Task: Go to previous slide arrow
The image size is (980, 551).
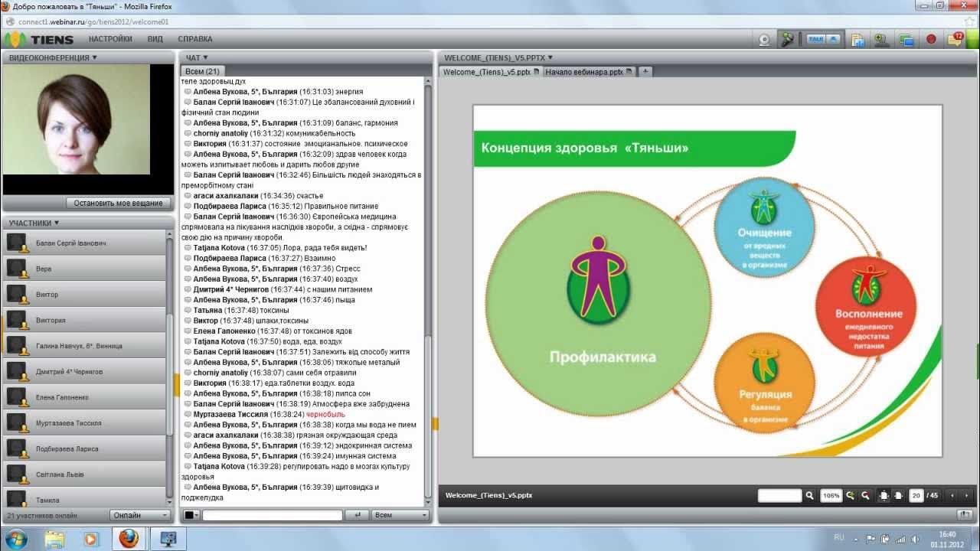Action: pyautogui.click(x=953, y=495)
